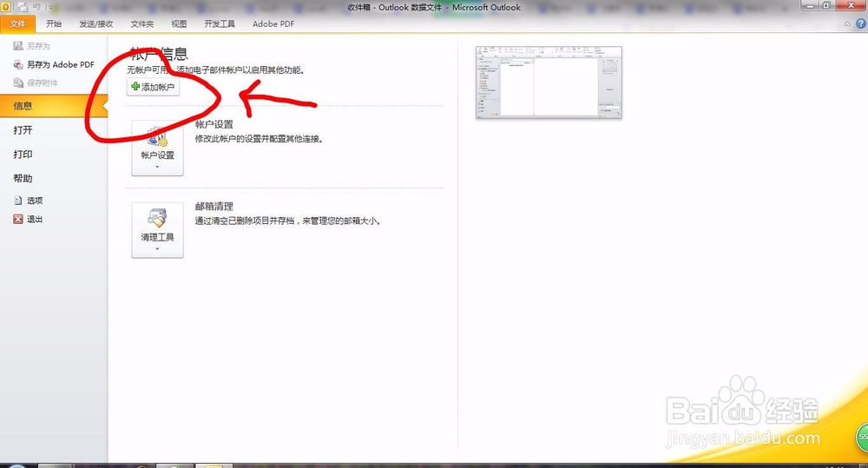Choose Save as Adobe PDF (另存为 Adobe PDF)
The width and height of the screenshot is (868, 468).
point(54,64)
